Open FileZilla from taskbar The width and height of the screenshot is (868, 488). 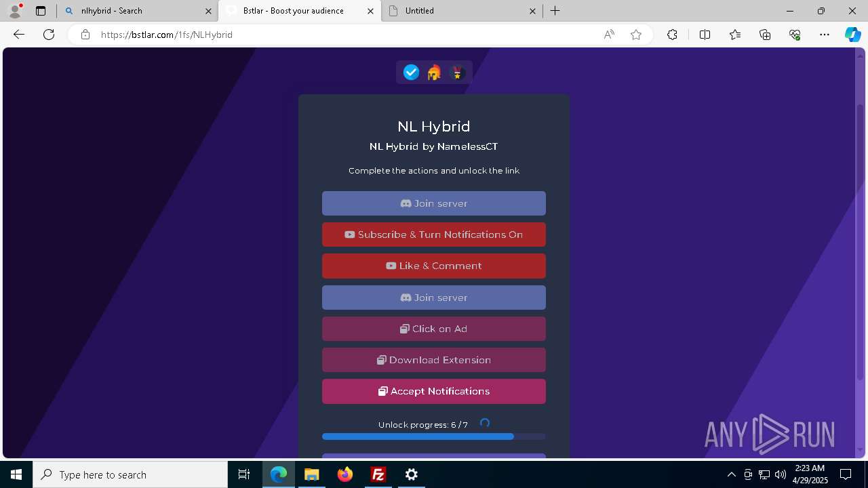click(x=378, y=474)
